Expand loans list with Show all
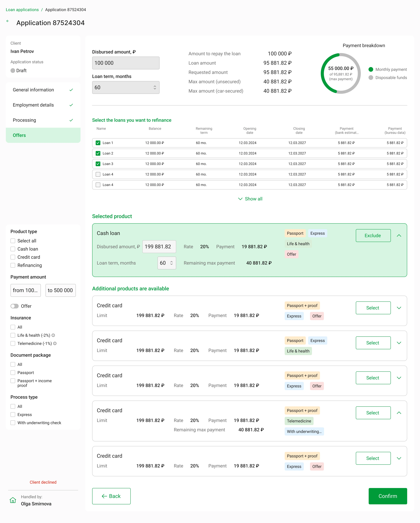 [250, 199]
